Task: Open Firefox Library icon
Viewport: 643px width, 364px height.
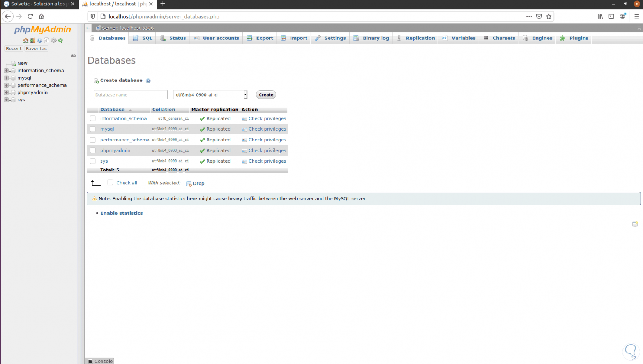Action: click(x=601, y=16)
